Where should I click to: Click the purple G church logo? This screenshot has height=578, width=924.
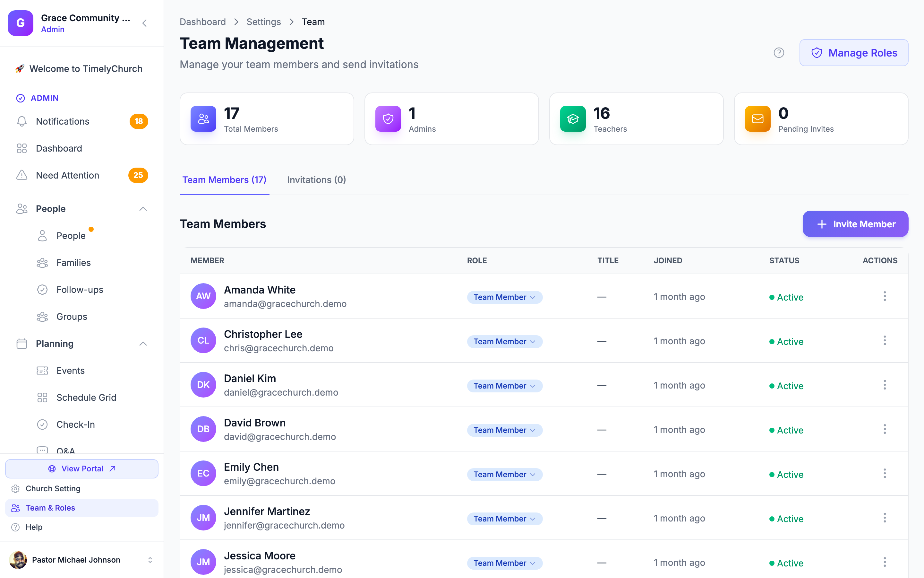[21, 23]
